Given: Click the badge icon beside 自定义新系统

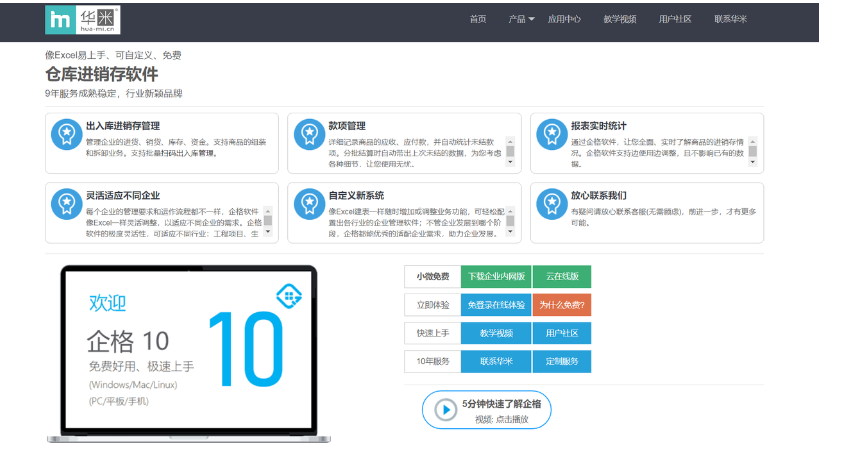Looking at the screenshot, I should tap(307, 203).
